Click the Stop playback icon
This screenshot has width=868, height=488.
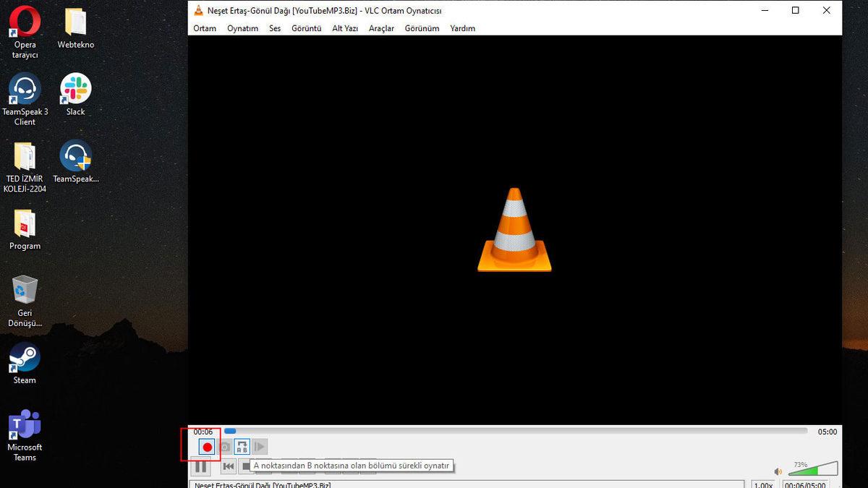247,467
